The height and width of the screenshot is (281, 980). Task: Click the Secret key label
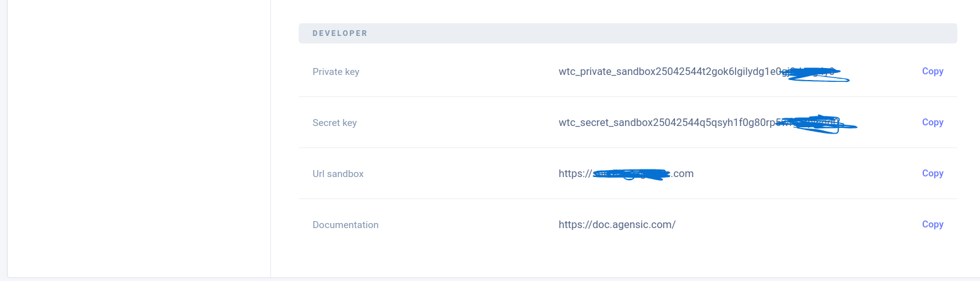tap(335, 123)
